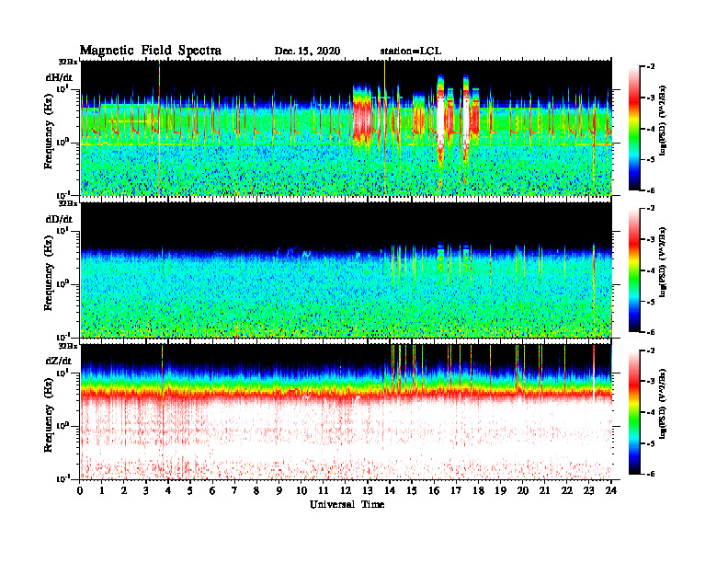Click the hour 18 tick label on the time axis

(478, 491)
